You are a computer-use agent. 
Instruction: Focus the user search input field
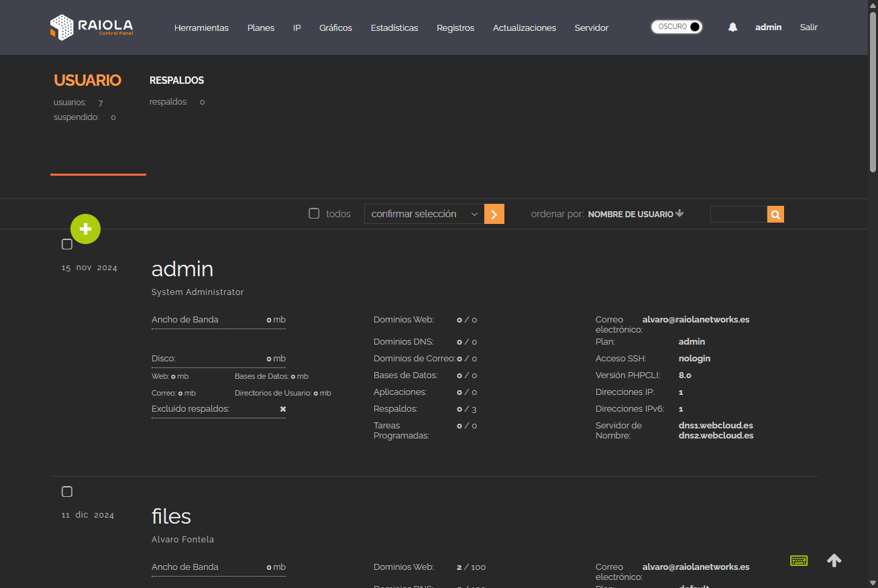(x=738, y=215)
